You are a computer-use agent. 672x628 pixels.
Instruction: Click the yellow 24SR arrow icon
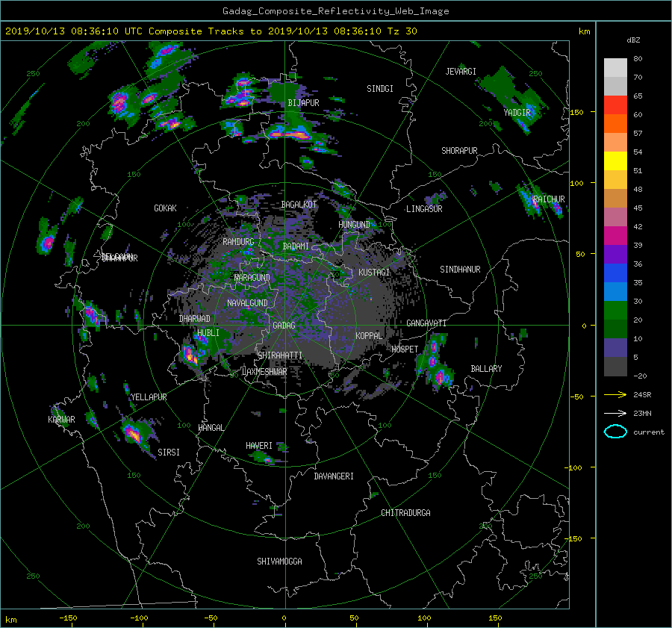[x=615, y=394]
